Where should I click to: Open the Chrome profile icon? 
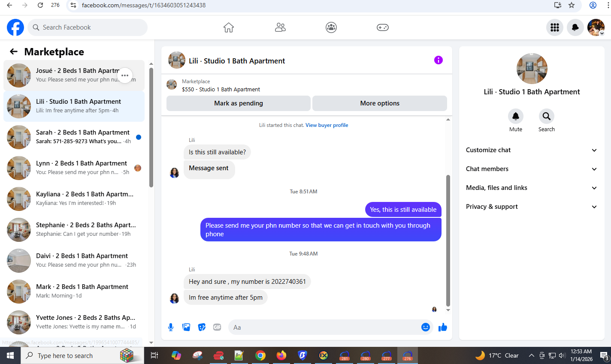[x=593, y=5]
